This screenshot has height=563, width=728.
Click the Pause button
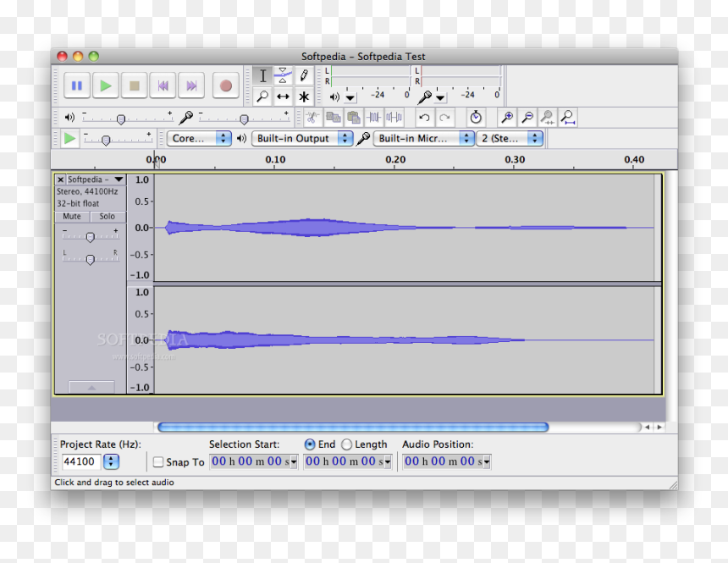pyautogui.click(x=76, y=86)
